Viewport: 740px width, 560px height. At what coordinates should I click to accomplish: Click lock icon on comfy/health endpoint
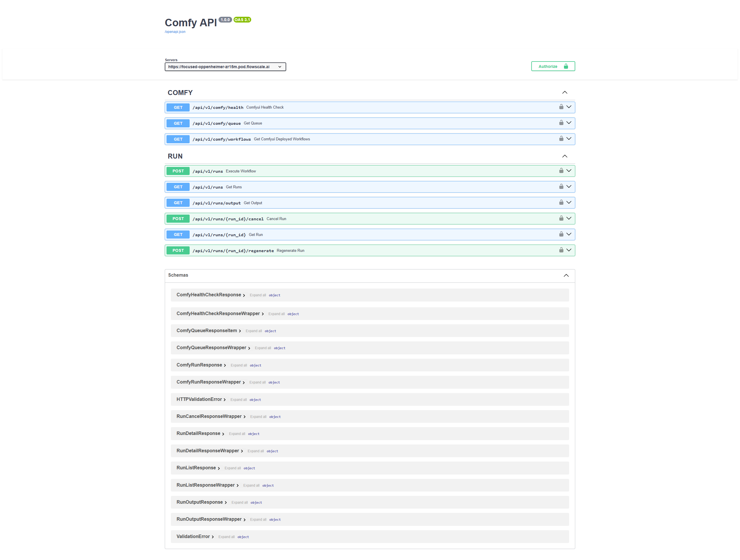click(x=561, y=107)
